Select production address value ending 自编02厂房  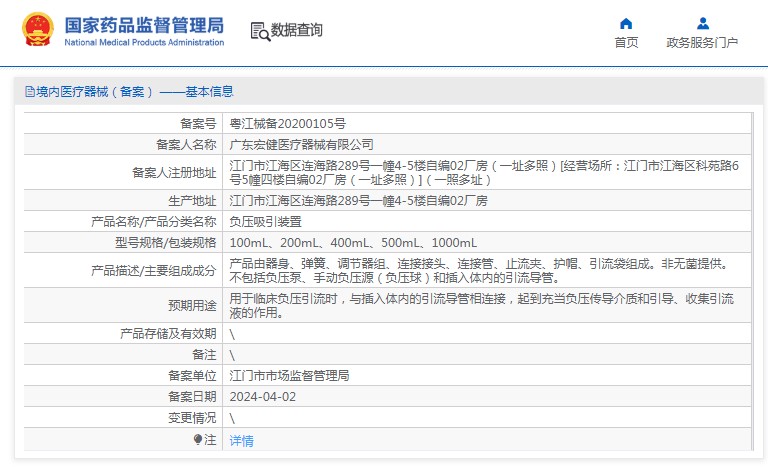[359, 200]
